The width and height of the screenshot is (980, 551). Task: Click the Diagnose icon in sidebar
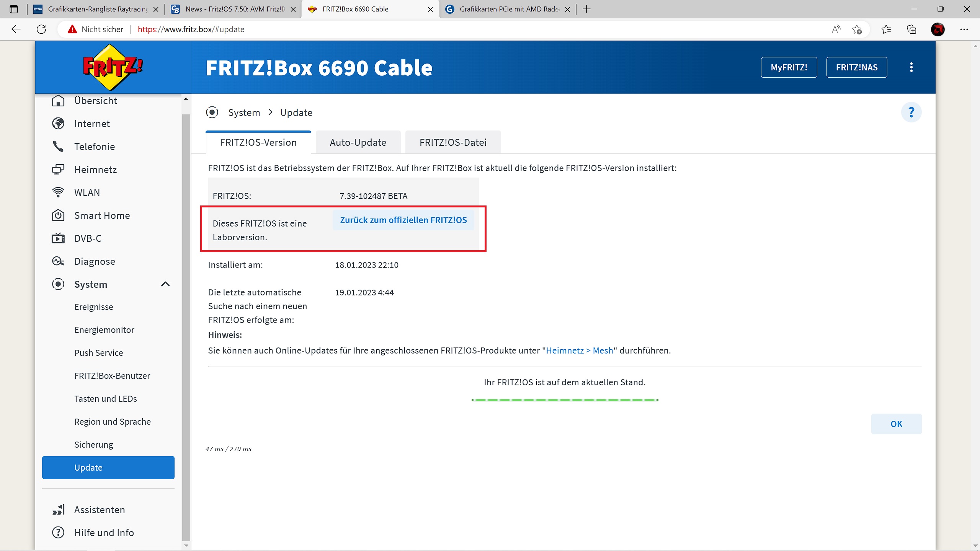[58, 261]
